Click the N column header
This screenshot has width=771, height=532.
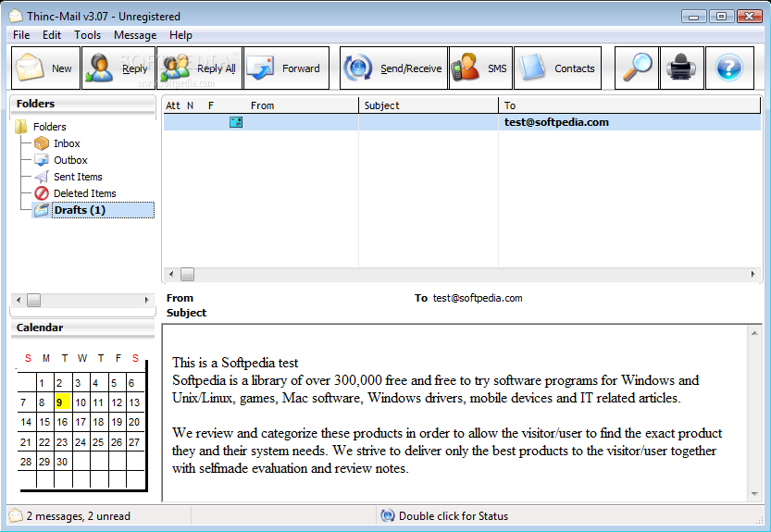click(x=191, y=105)
